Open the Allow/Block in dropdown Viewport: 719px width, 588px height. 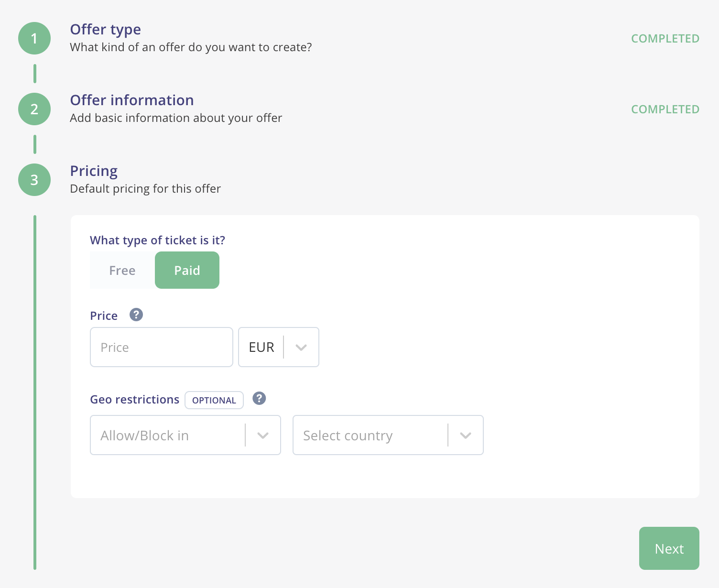coord(185,435)
